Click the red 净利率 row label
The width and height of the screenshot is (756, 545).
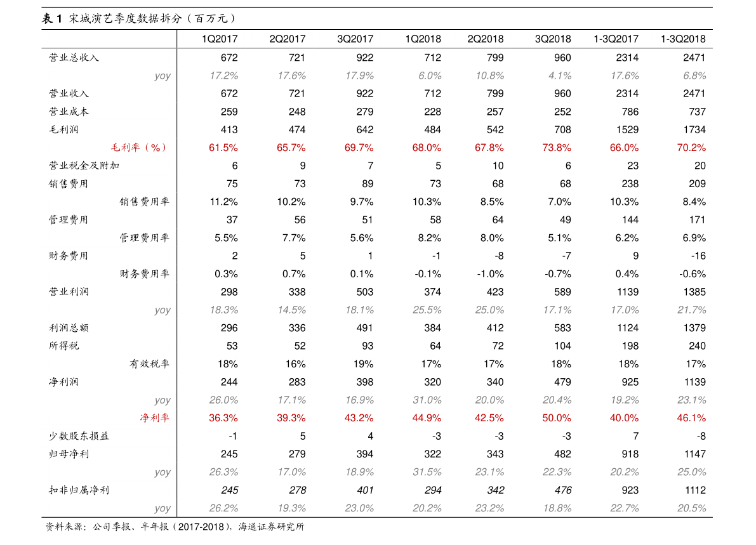[155, 417]
